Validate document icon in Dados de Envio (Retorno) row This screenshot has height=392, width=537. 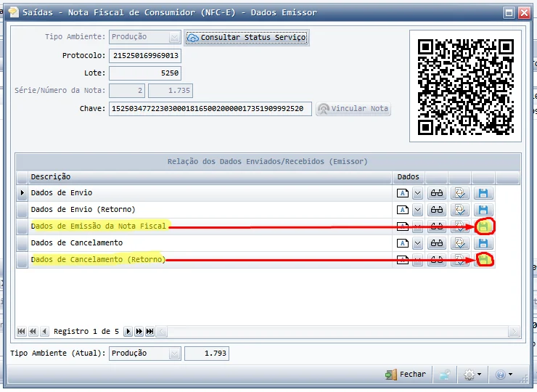(459, 210)
